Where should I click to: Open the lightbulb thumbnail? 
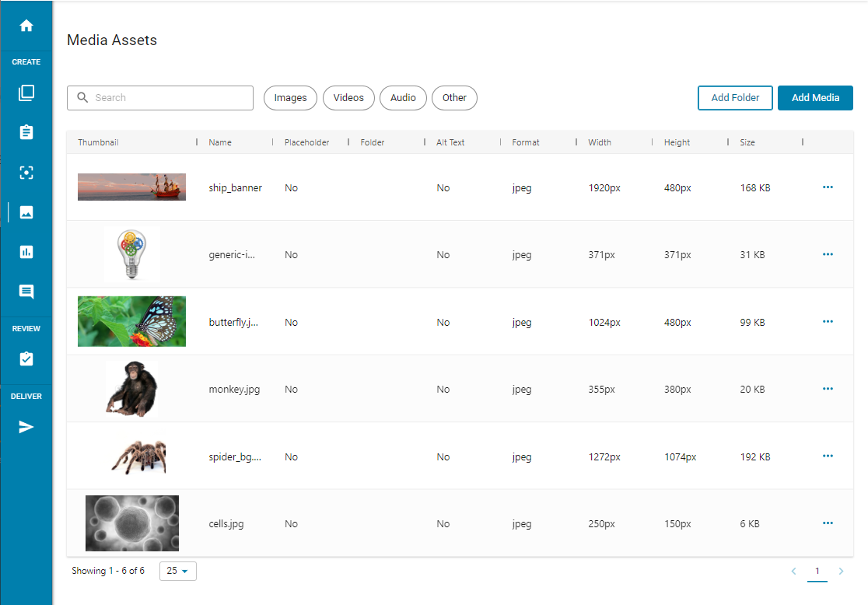[131, 254]
